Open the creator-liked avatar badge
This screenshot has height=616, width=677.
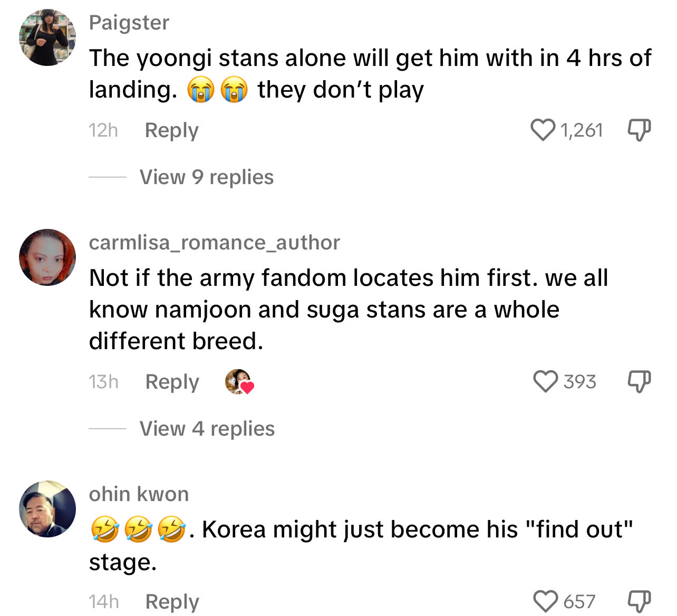click(x=239, y=382)
